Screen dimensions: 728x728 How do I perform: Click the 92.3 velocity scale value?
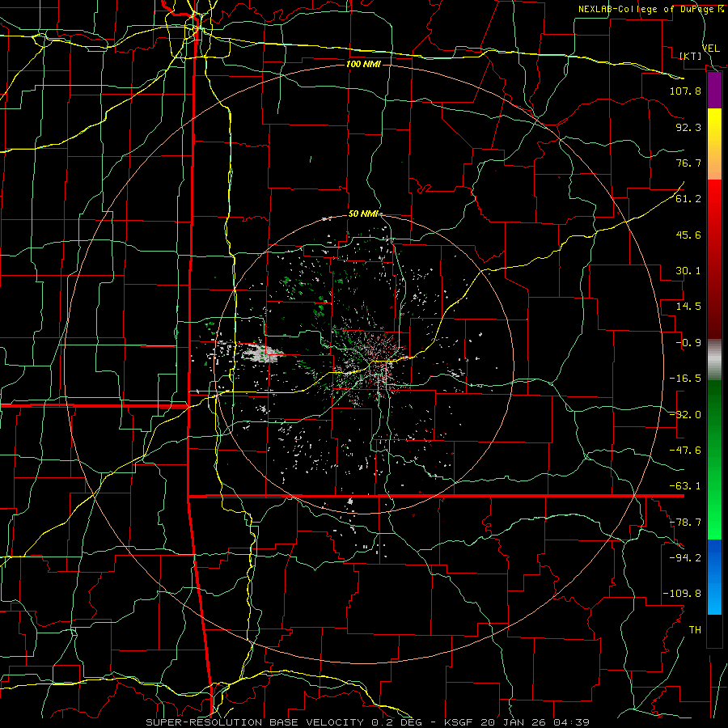[688, 127]
